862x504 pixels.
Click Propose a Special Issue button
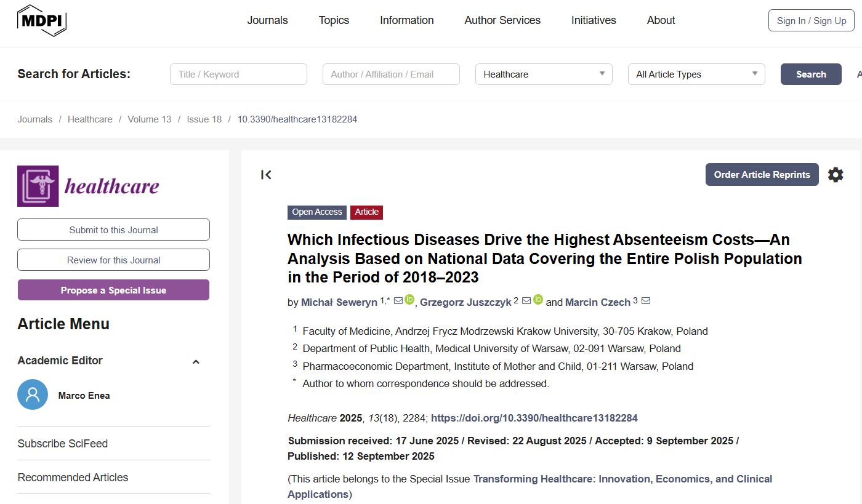coord(113,290)
